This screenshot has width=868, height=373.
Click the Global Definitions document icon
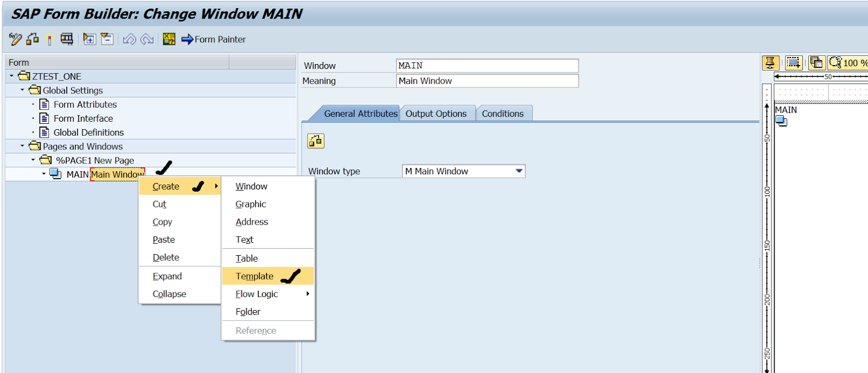(x=44, y=132)
